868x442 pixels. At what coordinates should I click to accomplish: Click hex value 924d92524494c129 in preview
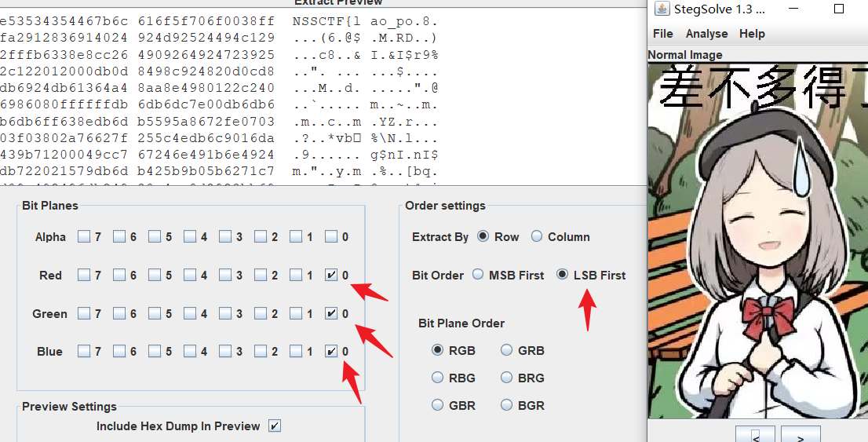pyautogui.click(x=206, y=38)
